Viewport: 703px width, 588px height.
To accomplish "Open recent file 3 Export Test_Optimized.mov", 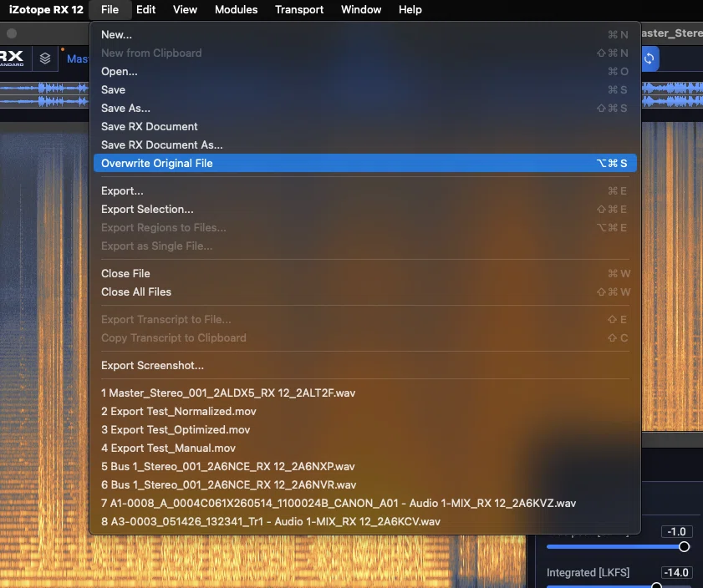I will [365, 429].
